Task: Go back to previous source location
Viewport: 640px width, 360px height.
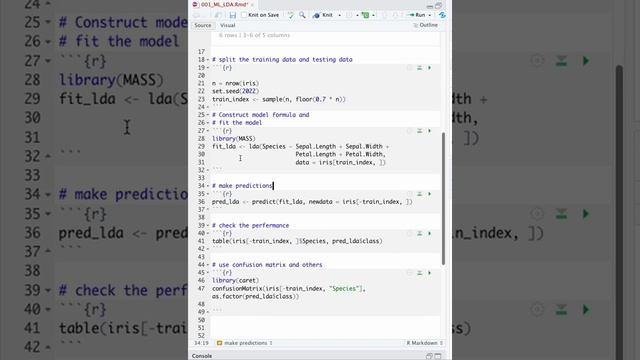Action: (x=196, y=16)
